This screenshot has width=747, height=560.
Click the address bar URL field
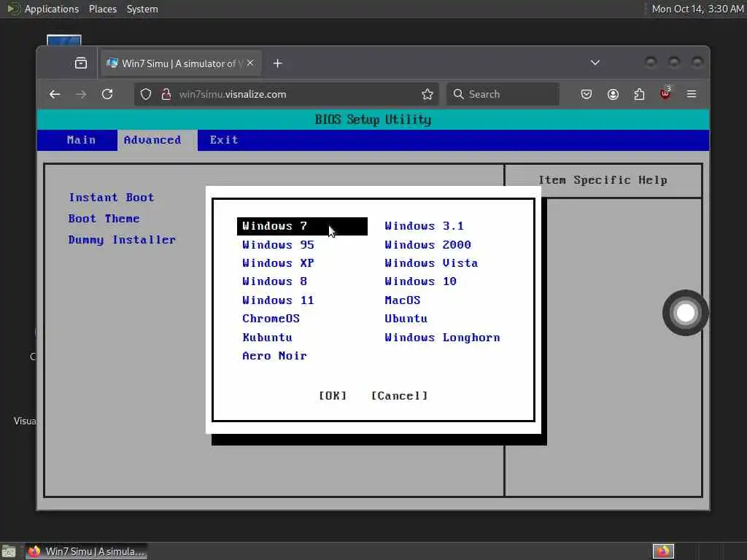286,94
